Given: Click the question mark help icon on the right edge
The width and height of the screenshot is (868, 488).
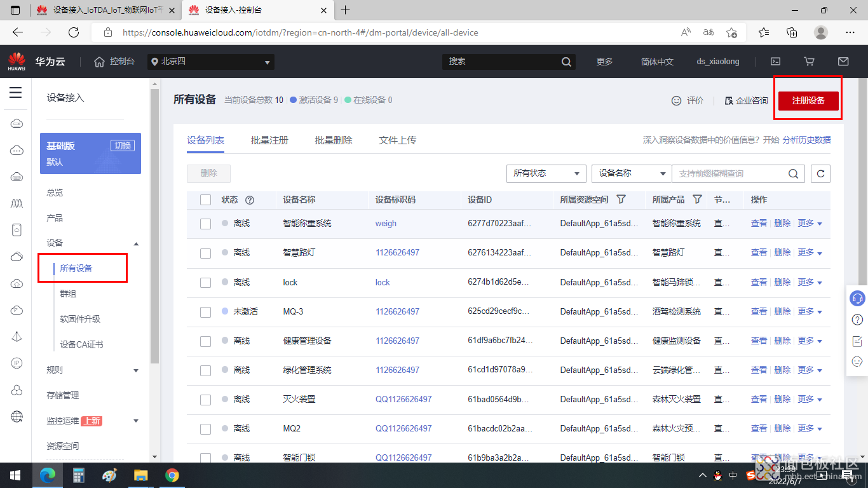Looking at the screenshot, I should point(857,319).
